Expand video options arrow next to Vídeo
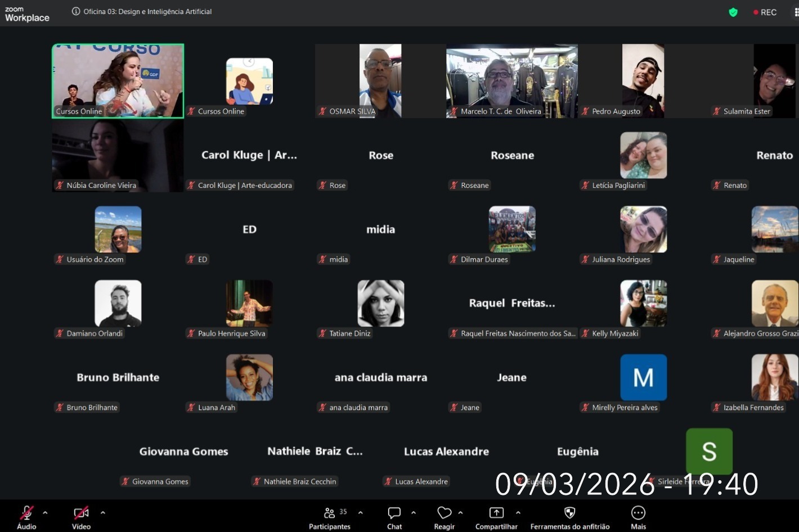Image resolution: width=799 pixels, height=532 pixels. 102,512
